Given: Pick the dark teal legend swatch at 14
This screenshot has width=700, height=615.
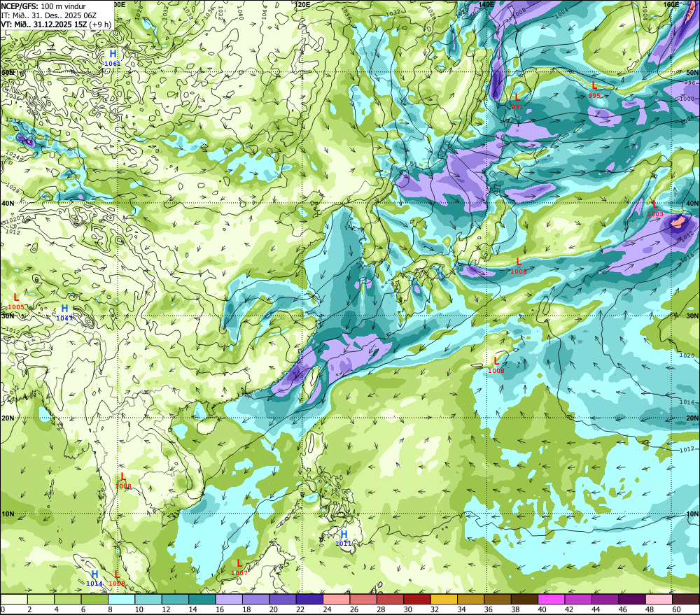Looking at the screenshot, I should pyautogui.click(x=202, y=599).
